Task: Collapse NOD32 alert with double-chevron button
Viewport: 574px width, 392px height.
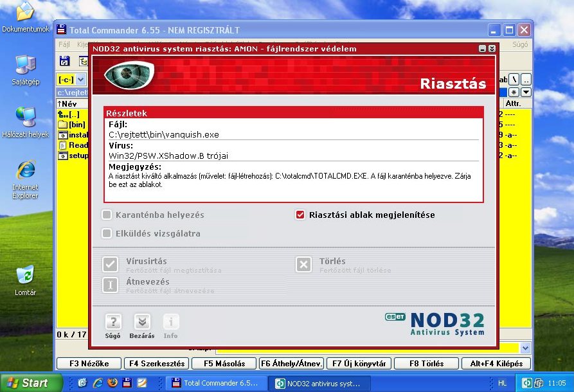Action: [492, 49]
